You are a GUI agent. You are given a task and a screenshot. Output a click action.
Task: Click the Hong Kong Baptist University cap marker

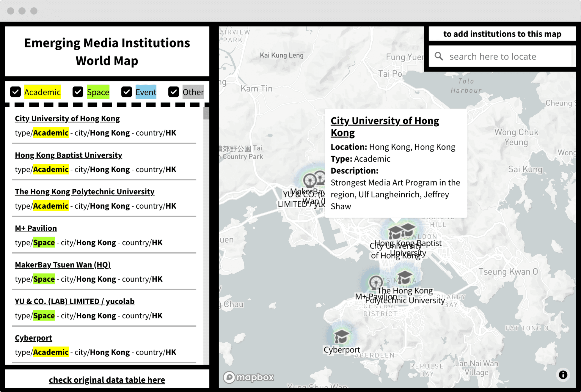pos(408,229)
